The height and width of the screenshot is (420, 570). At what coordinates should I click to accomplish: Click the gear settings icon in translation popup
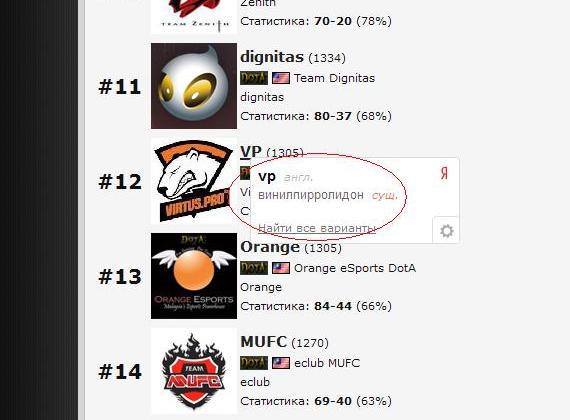click(446, 231)
